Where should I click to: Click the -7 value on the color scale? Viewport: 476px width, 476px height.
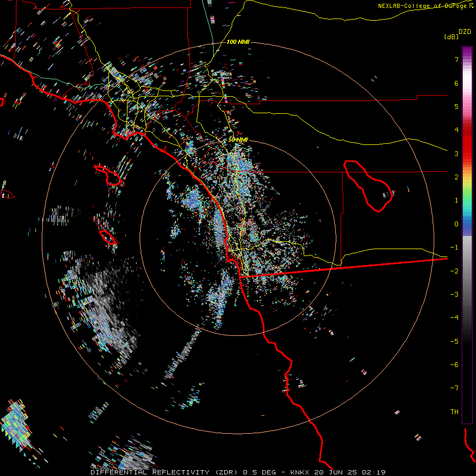(x=454, y=388)
